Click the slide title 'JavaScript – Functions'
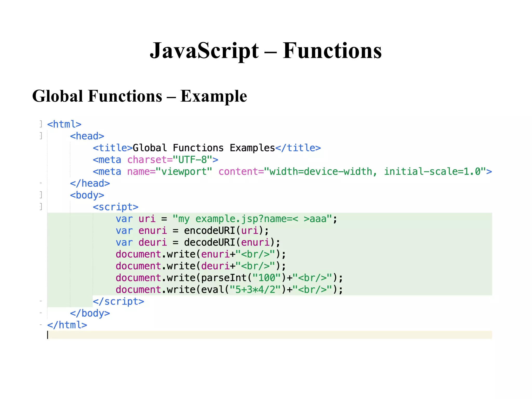The height and width of the screenshot is (399, 532). coord(266,51)
